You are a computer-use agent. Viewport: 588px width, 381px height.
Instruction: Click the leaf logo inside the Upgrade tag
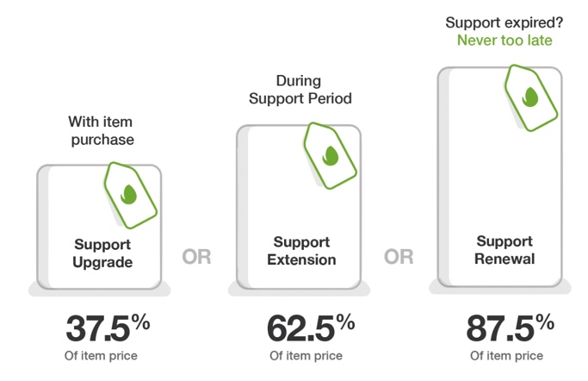[x=128, y=195]
